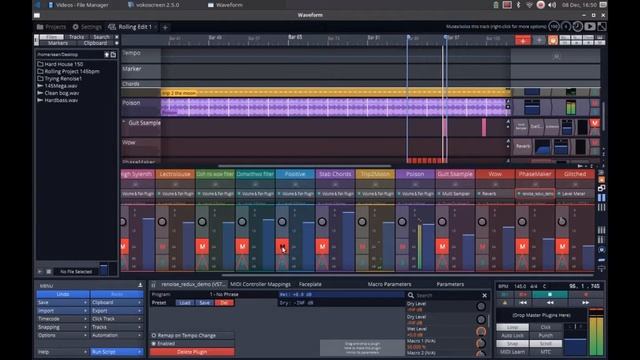Open the Export dropdown menu
Image resolution: width=640 pixels, height=360 pixels.
click(117, 311)
